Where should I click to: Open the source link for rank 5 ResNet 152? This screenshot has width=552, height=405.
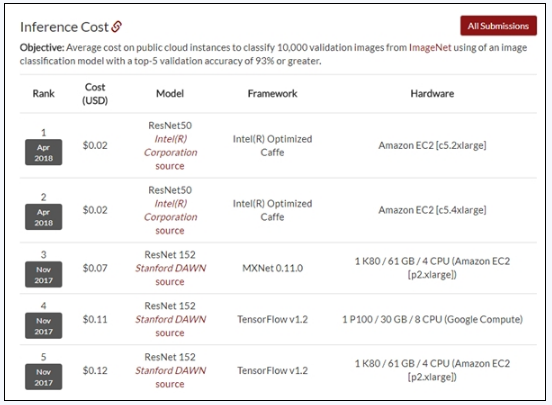click(x=170, y=384)
